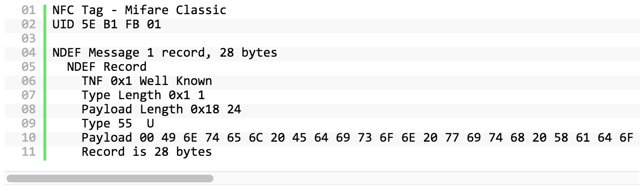
Task: Click line number 02
Action: click(x=29, y=24)
